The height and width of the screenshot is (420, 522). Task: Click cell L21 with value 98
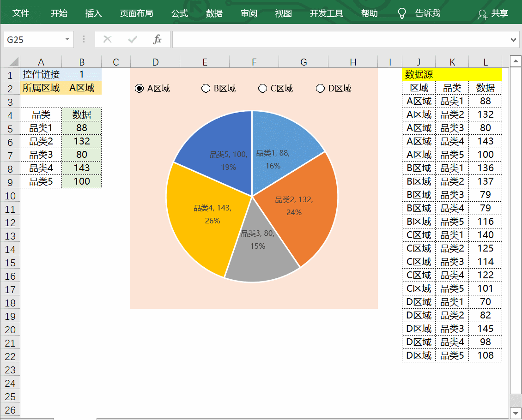click(x=486, y=342)
